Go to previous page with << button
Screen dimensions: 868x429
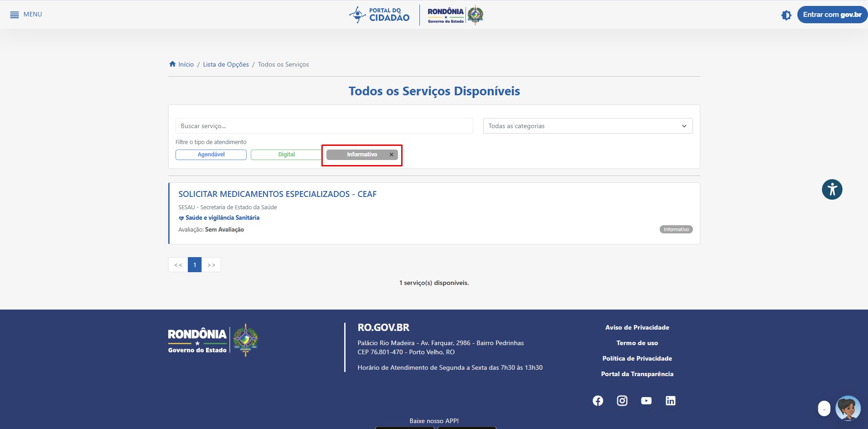tap(178, 265)
